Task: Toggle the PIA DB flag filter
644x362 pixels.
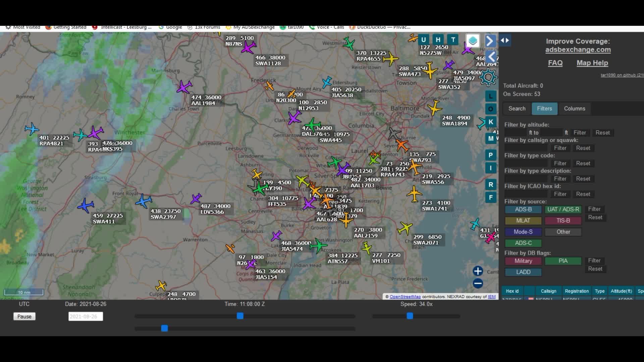Action: [x=563, y=261]
